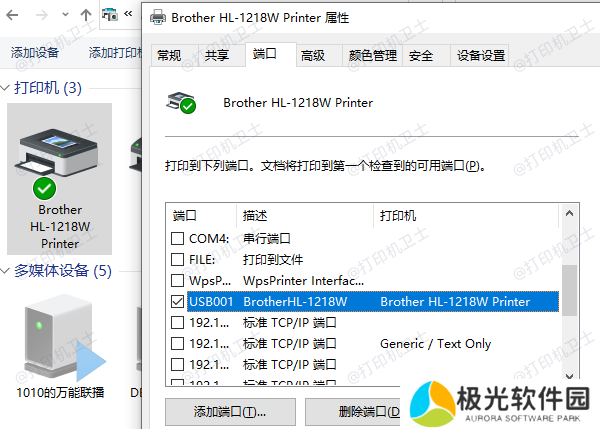Click 添加设备 in the toolbar

[34, 52]
